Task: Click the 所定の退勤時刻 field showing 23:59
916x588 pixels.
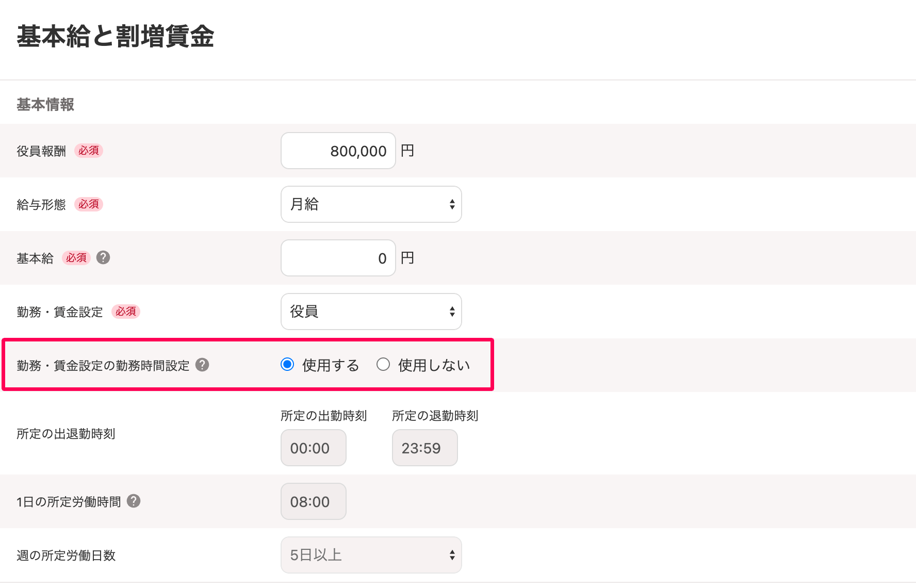Action: [x=425, y=448]
